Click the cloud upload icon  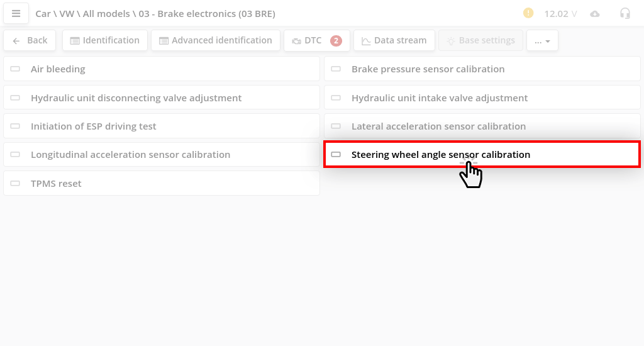(594, 14)
